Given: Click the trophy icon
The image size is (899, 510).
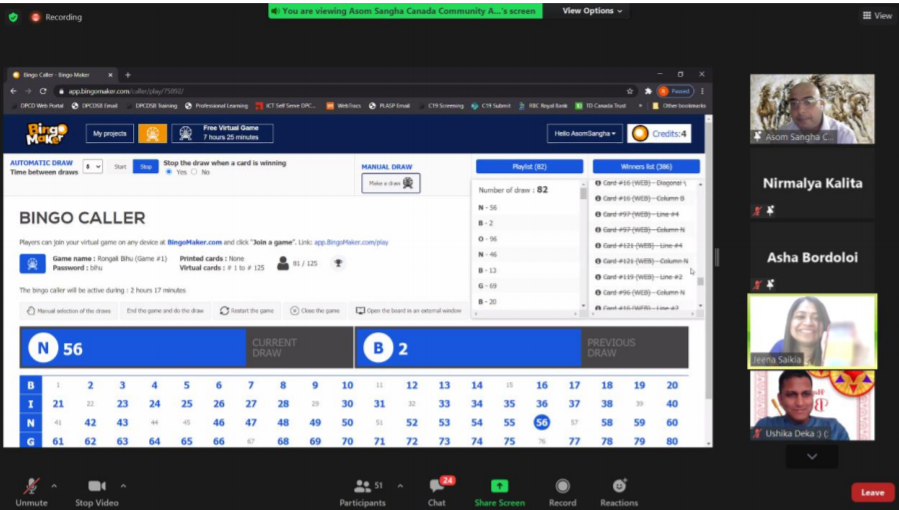Looking at the screenshot, I should pyautogui.click(x=338, y=264).
